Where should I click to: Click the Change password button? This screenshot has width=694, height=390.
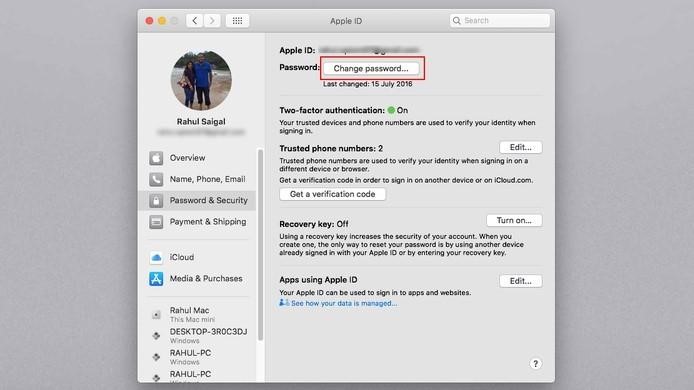371,68
